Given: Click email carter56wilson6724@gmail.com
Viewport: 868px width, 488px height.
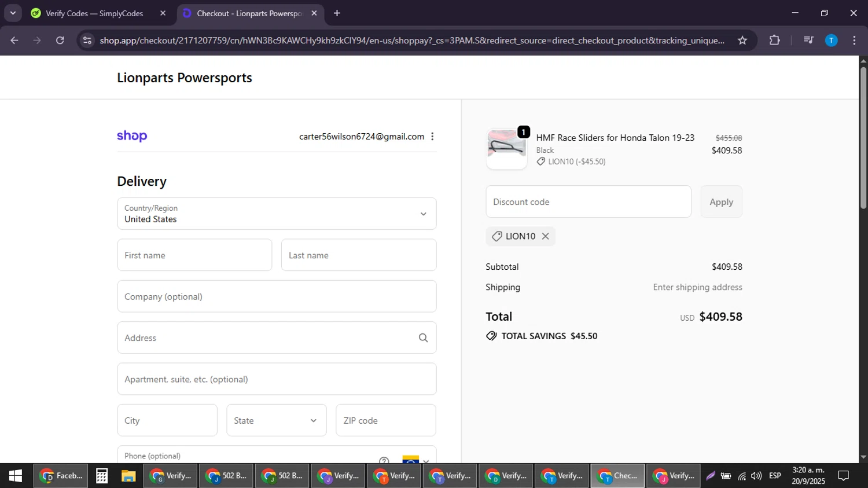Looking at the screenshot, I should (362, 137).
